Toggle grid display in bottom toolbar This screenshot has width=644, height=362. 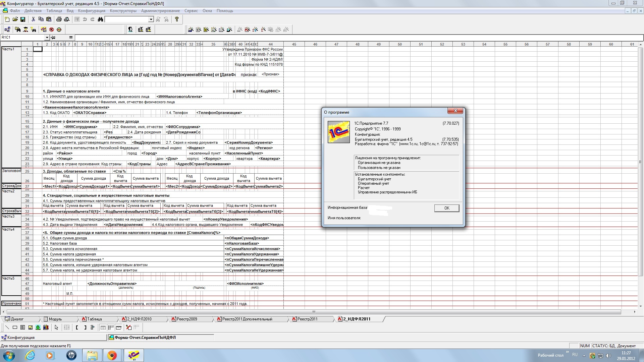(x=103, y=327)
